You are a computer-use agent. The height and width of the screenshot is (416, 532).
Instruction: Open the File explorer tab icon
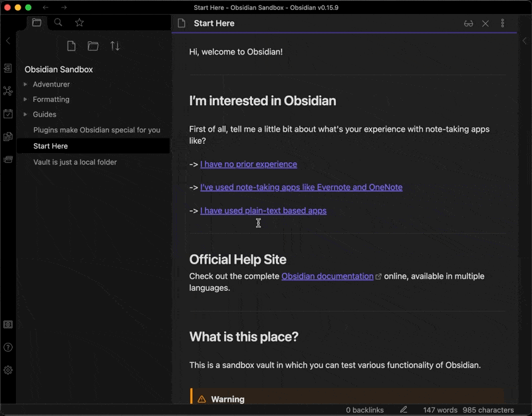[x=37, y=23]
